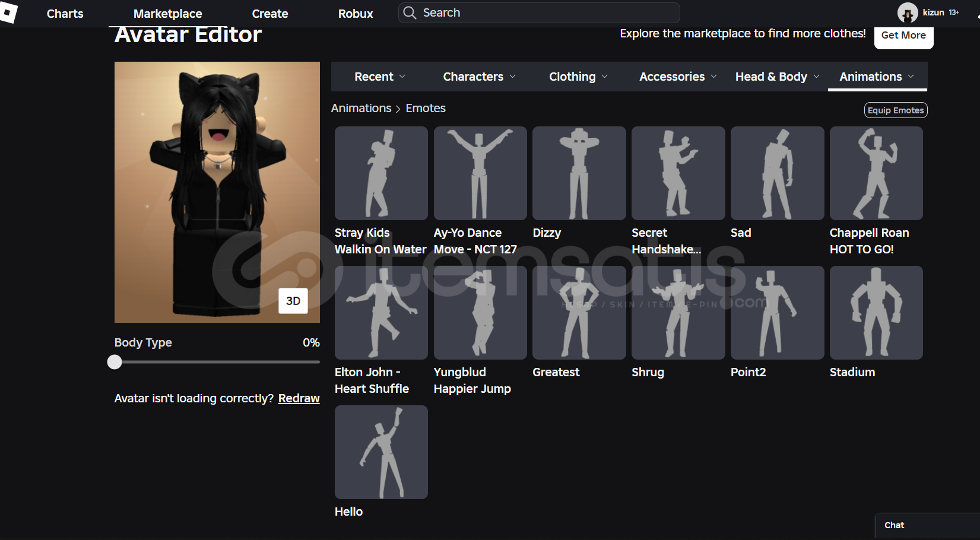
Task: Click the Body Type slider track
Action: pos(217,362)
